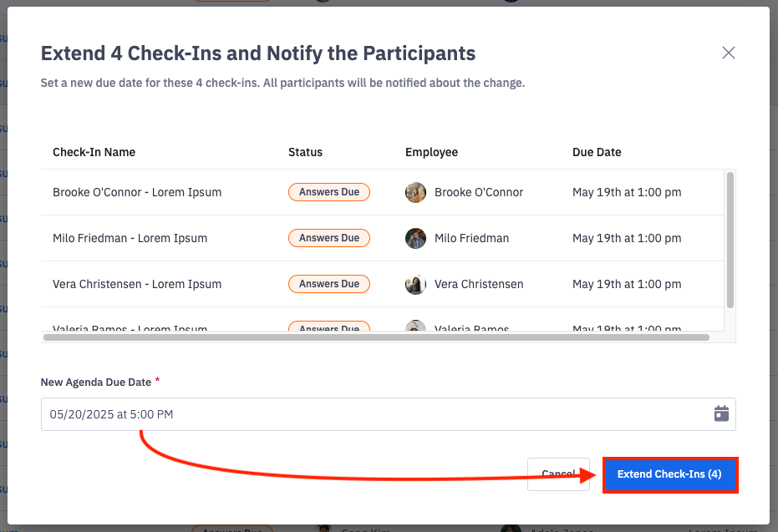The width and height of the screenshot is (778, 532).
Task: Click the Due Date column header
Action: coord(597,152)
